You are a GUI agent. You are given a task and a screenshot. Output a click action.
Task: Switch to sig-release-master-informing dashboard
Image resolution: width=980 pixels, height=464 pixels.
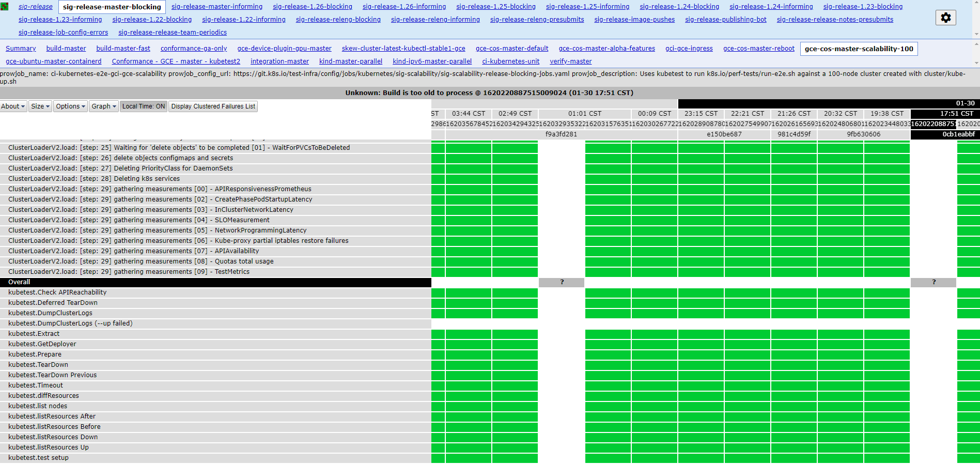(217, 7)
